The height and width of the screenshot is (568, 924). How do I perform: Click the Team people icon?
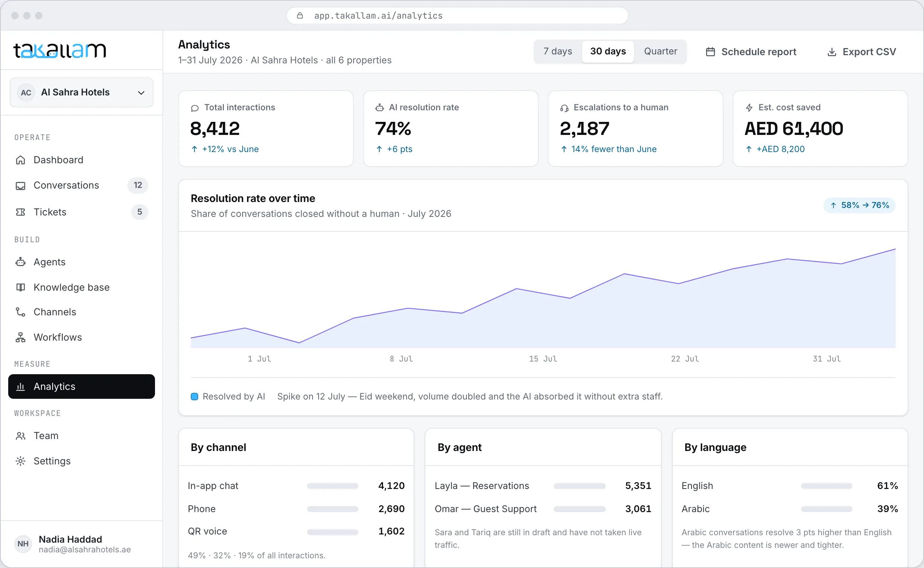pyautogui.click(x=20, y=436)
